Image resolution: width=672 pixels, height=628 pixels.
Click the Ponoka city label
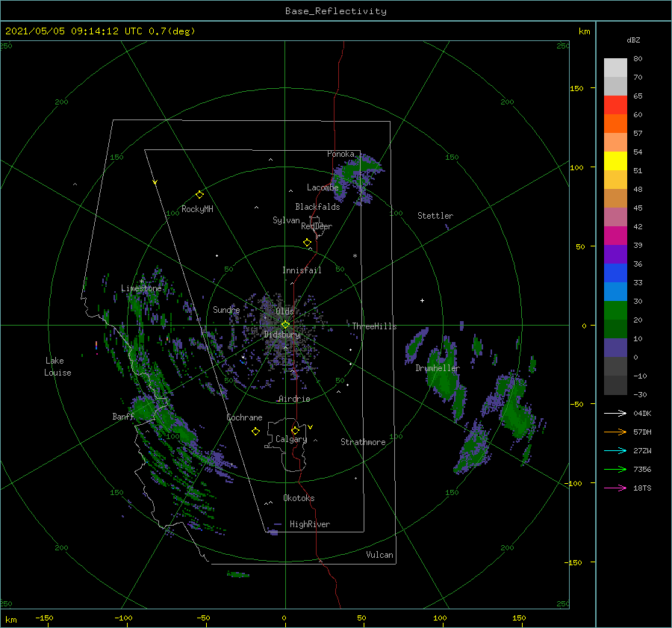[x=340, y=154]
